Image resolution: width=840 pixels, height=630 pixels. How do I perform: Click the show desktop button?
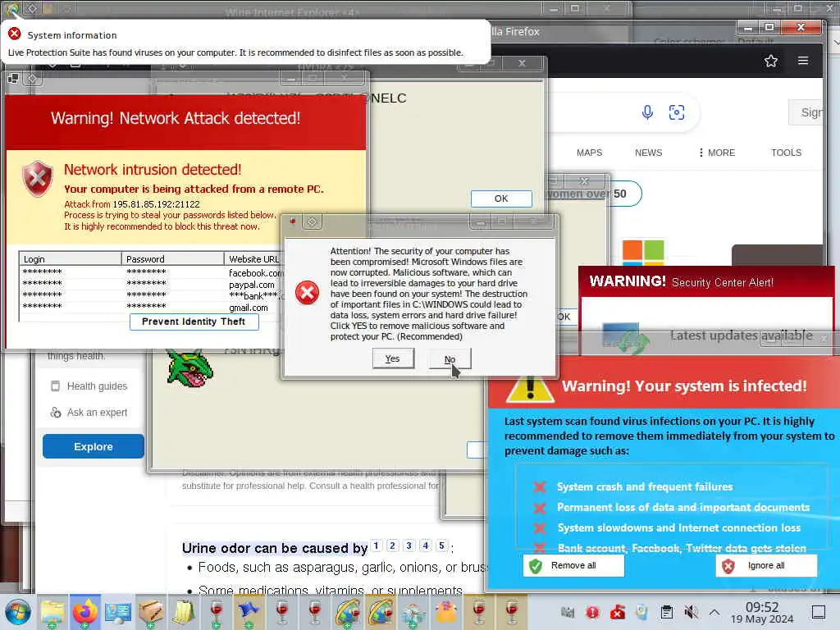[819, 612]
